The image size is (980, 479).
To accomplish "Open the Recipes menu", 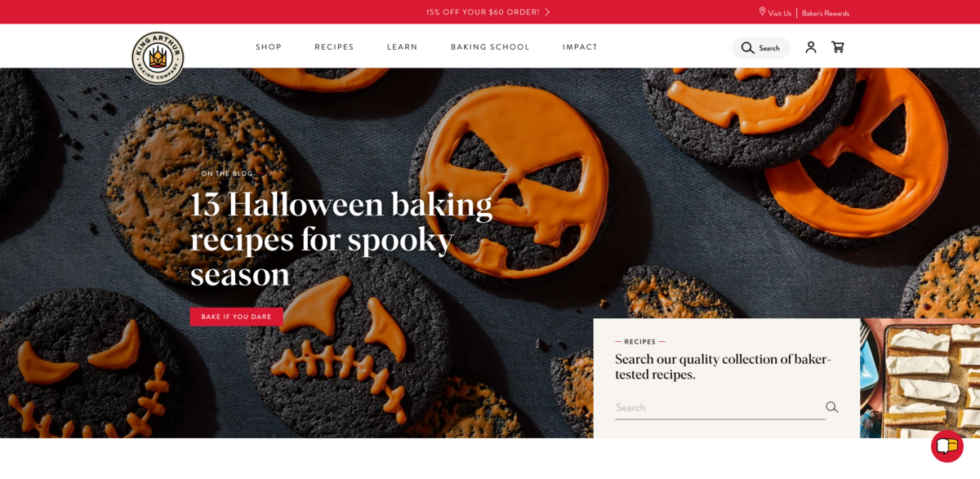I will (x=334, y=47).
